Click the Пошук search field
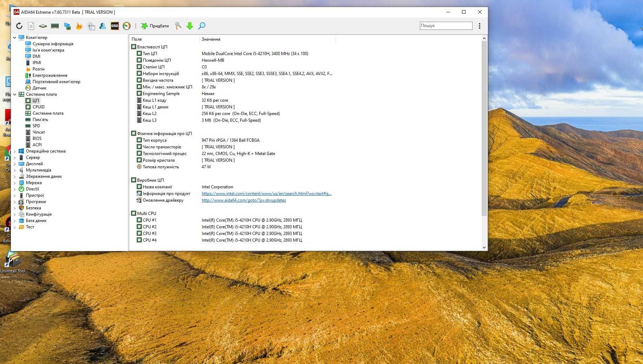 coord(446,26)
